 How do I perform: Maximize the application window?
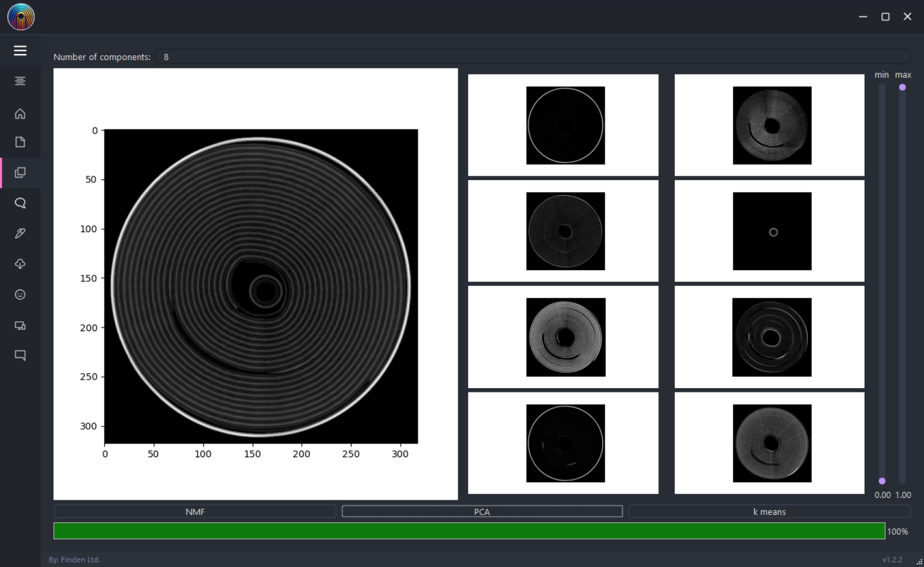885,17
